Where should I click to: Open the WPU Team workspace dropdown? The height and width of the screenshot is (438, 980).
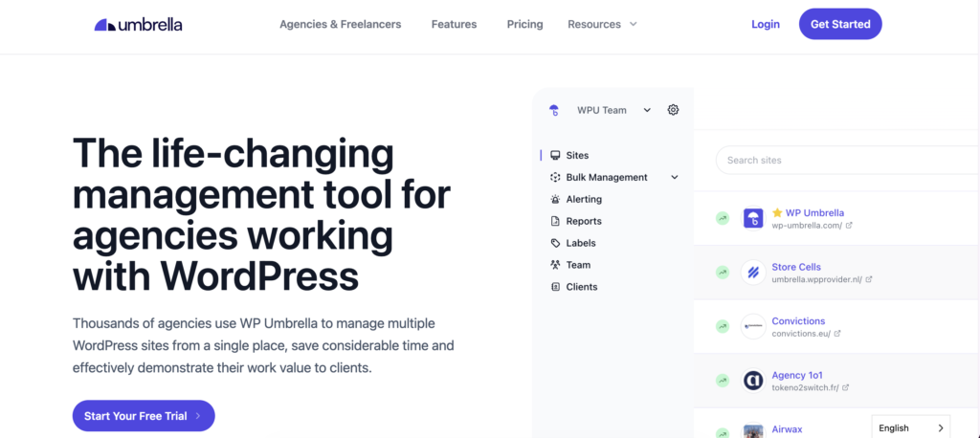point(612,110)
